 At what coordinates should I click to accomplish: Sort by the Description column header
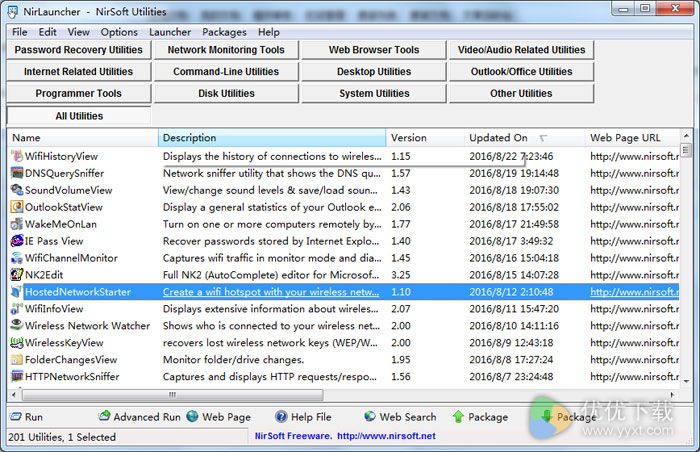[x=272, y=138]
